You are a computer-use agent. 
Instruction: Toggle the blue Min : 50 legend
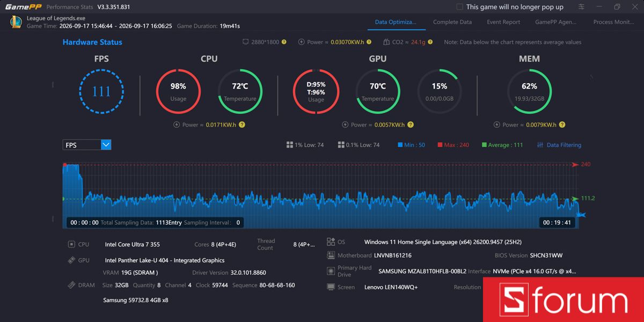tap(411, 145)
